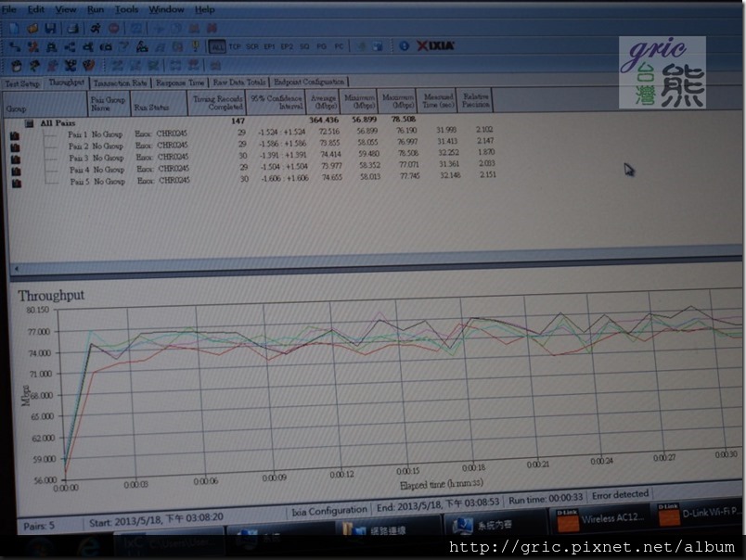The image size is (746, 560).
Task: Switch to the Endpoint Configuration tab
Action: click(x=309, y=82)
